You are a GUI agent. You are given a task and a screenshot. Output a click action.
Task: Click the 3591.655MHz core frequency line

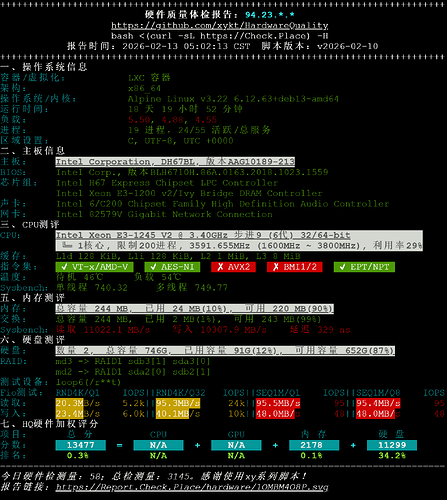point(239,246)
